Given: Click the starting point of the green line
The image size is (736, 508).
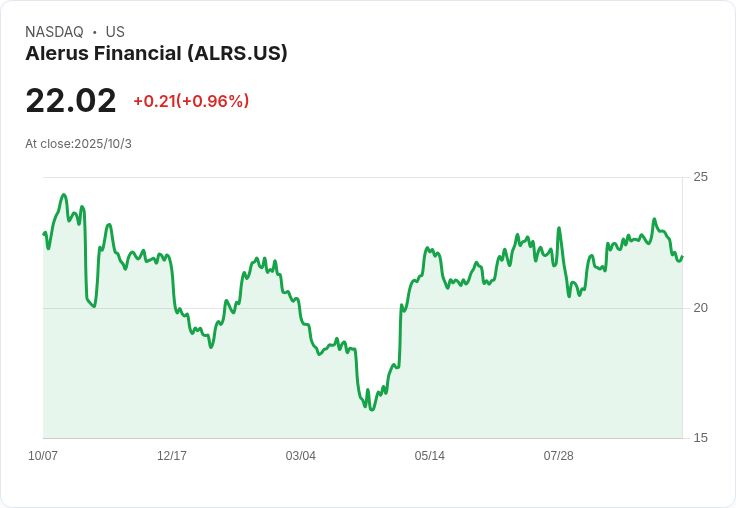Looking at the screenshot, I should pos(44,234).
